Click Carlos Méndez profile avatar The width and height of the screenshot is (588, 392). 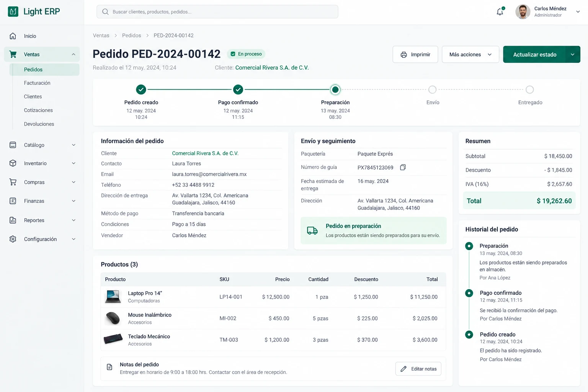click(523, 11)
